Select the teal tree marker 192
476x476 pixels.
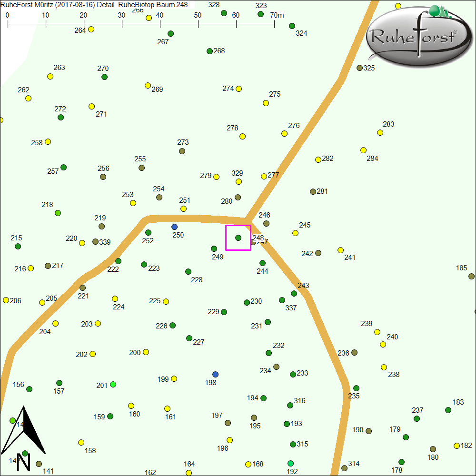coord(291,464)
